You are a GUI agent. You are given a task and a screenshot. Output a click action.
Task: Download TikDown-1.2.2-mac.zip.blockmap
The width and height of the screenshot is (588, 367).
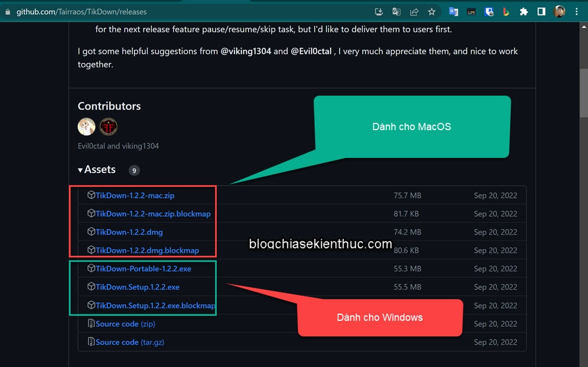pyautogui.click(x=153, y=214)
